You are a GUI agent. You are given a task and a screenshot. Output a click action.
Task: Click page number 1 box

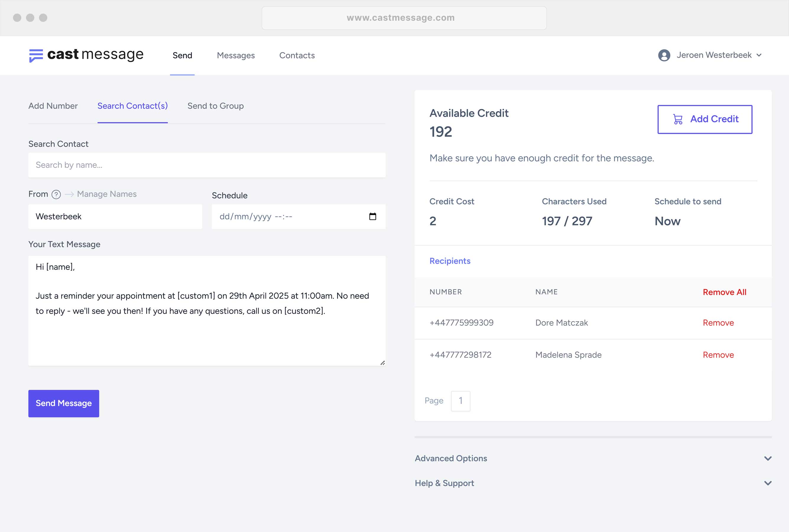click(x=460, y=401)
